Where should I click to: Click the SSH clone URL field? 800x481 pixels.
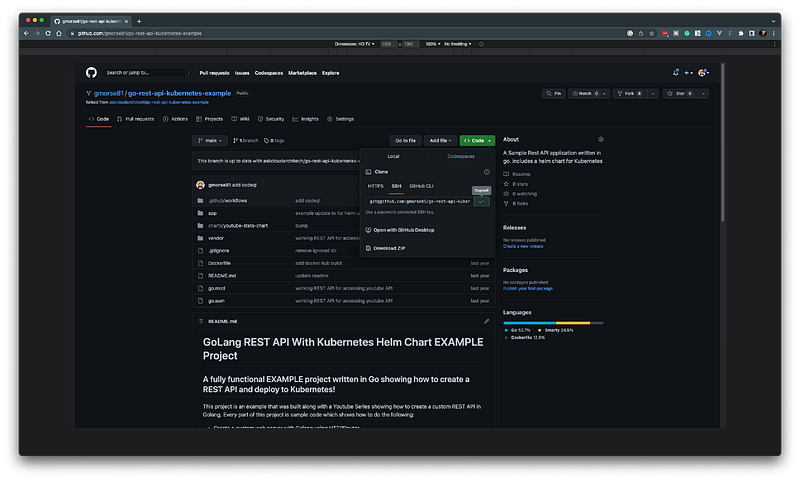click(x=419, y=201)
